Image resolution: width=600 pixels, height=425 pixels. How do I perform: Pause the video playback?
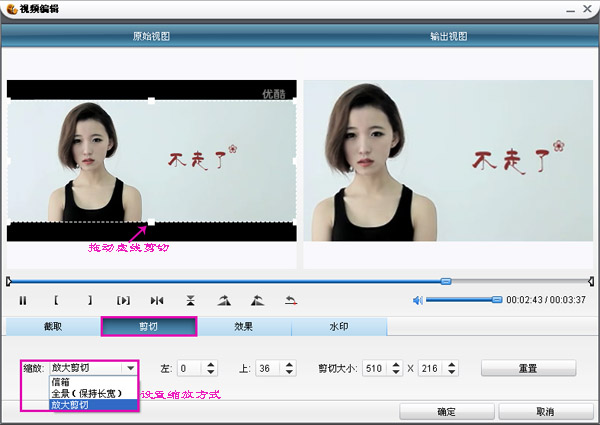23,301
